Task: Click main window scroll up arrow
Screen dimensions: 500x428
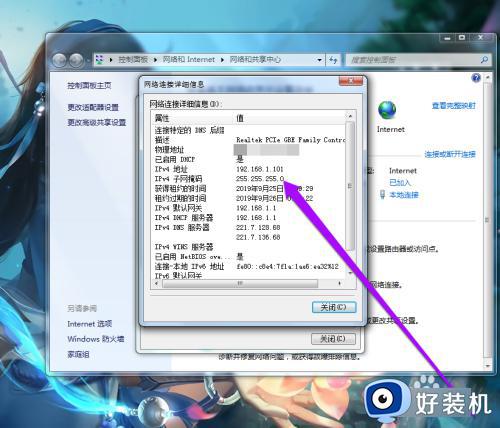Action: 488,77
